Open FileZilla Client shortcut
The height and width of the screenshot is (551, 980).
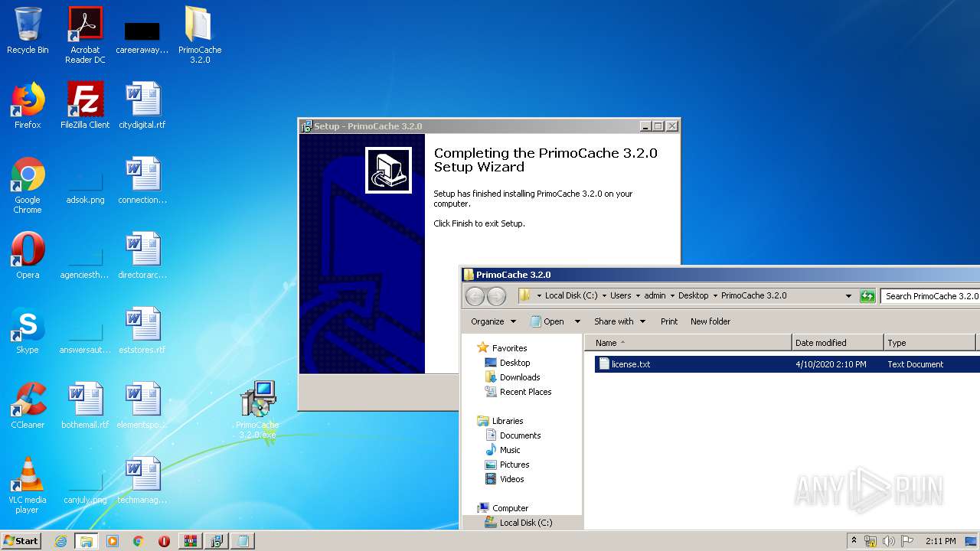pyautogui.click(x=85, y=106)
